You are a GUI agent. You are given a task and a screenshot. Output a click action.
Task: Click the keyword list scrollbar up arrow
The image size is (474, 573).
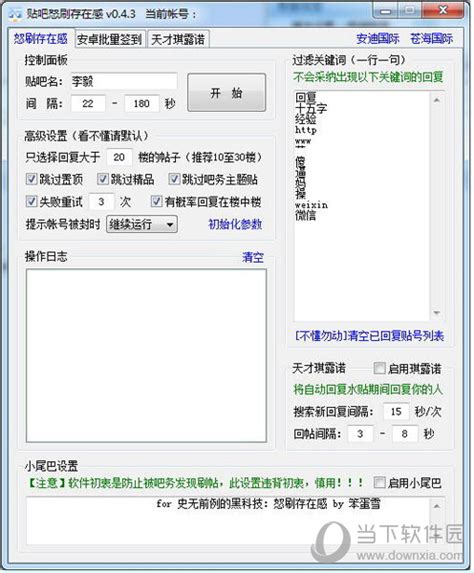pyautogui.click(x=436, y=100)
